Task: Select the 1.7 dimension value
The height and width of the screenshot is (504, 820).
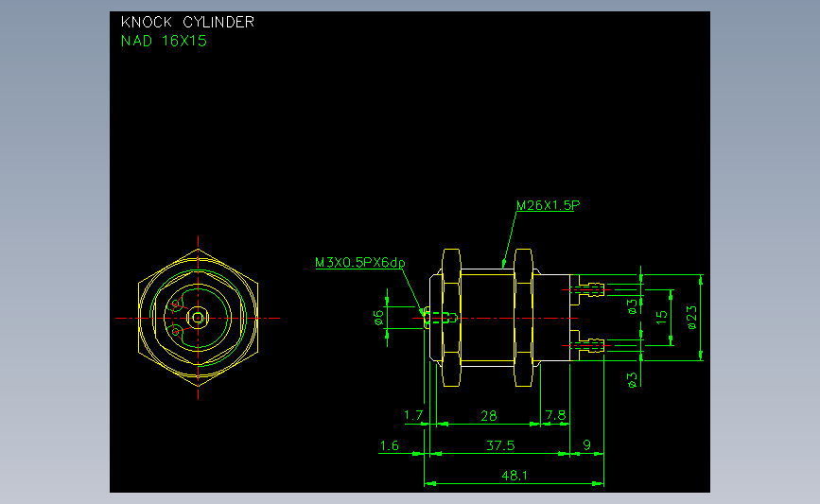Action: tap(413, 415)
